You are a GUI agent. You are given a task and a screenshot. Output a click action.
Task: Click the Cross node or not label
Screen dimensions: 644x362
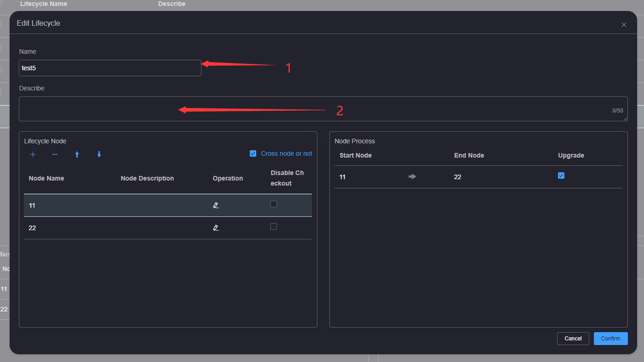pyautogui.click(x=287, y=153)
